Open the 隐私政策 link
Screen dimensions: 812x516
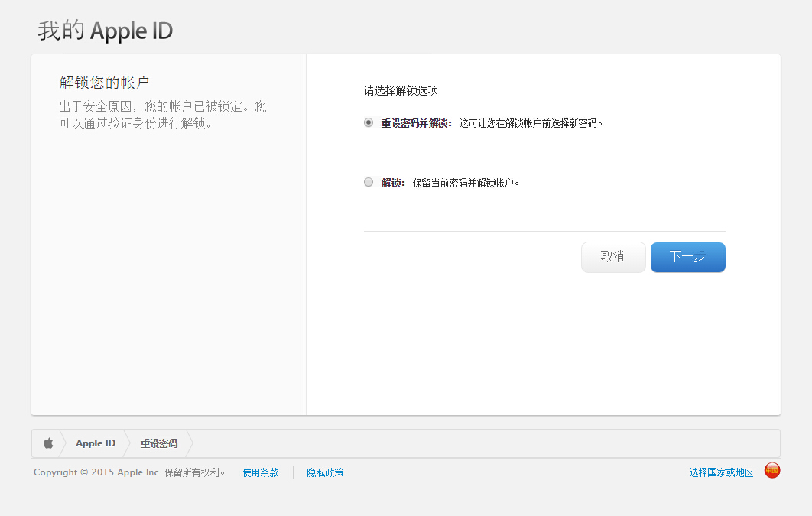click(x=325, y=472)
